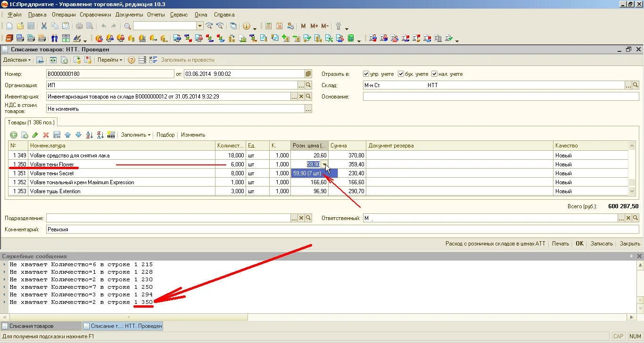Screen dimensions: 644x343
Task: Click in the empty Основание field
Action: click(501, 97)
